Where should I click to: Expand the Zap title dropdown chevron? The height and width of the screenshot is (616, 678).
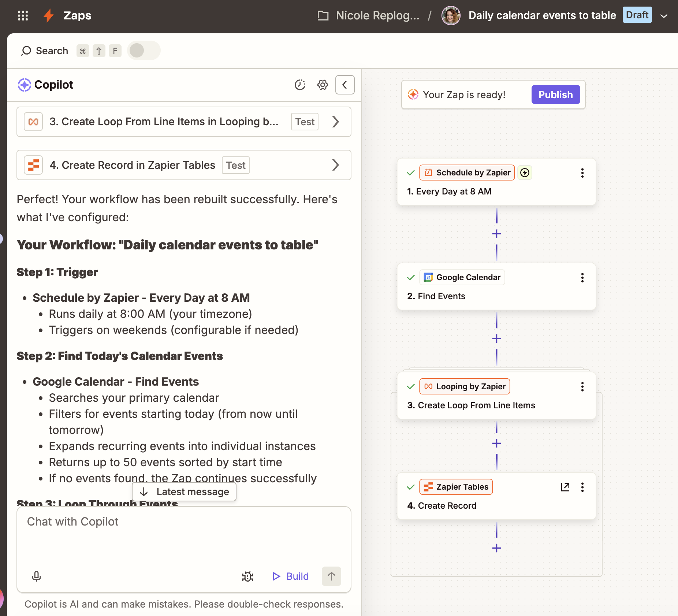[664, 16]
